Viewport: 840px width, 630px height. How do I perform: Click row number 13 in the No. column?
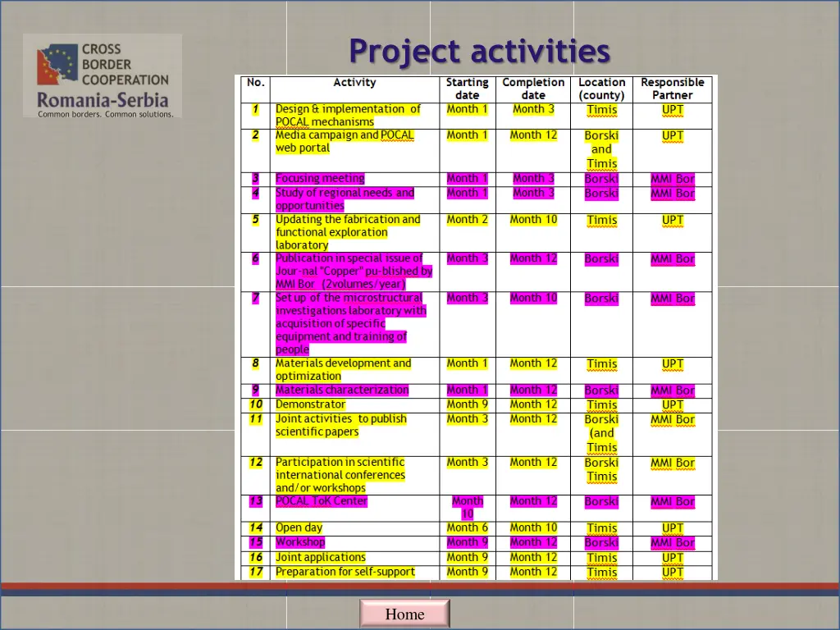(x=256, y=501)
